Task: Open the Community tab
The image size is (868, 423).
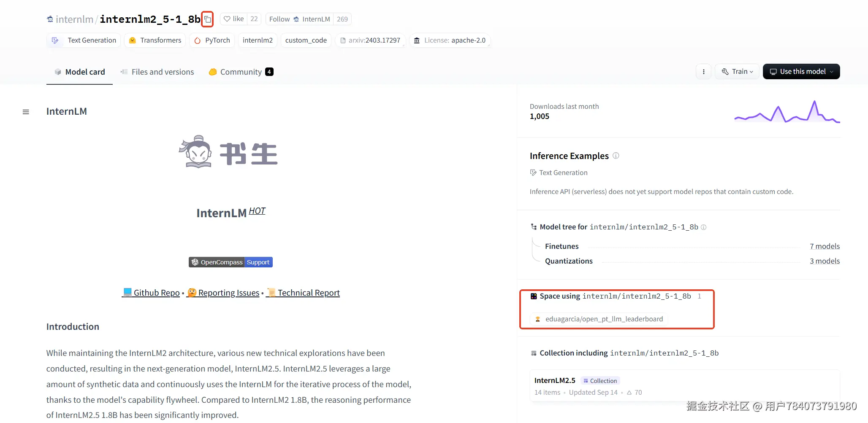Action: tap(241, 72)
